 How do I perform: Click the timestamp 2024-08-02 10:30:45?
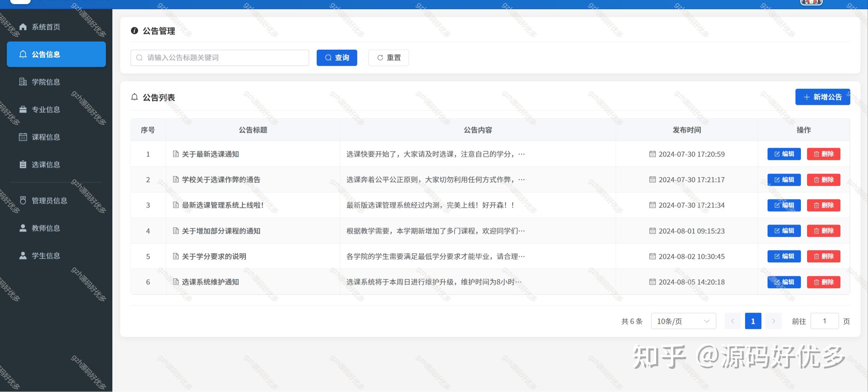[x=692, y=256]
